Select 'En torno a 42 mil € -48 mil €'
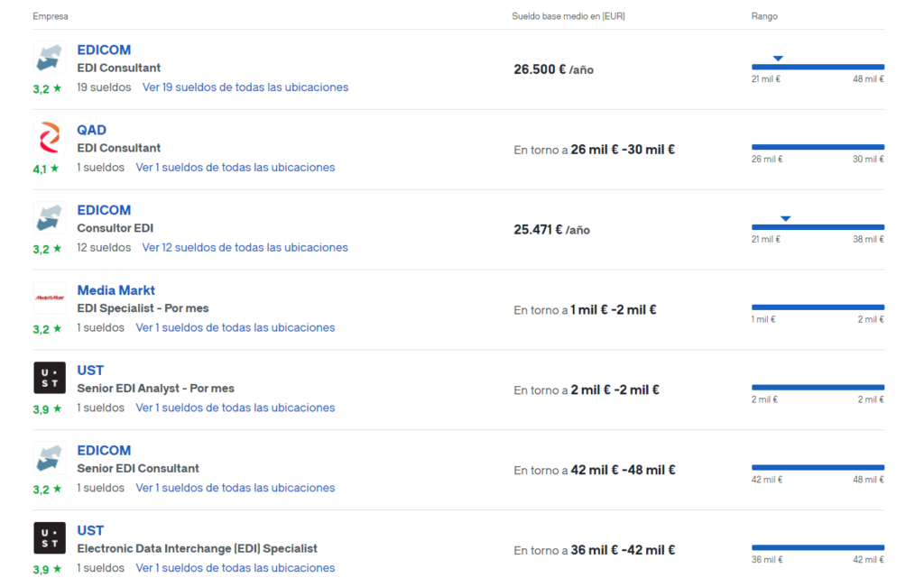The height and width of the screenshot is (587, 924). [594, 470]
